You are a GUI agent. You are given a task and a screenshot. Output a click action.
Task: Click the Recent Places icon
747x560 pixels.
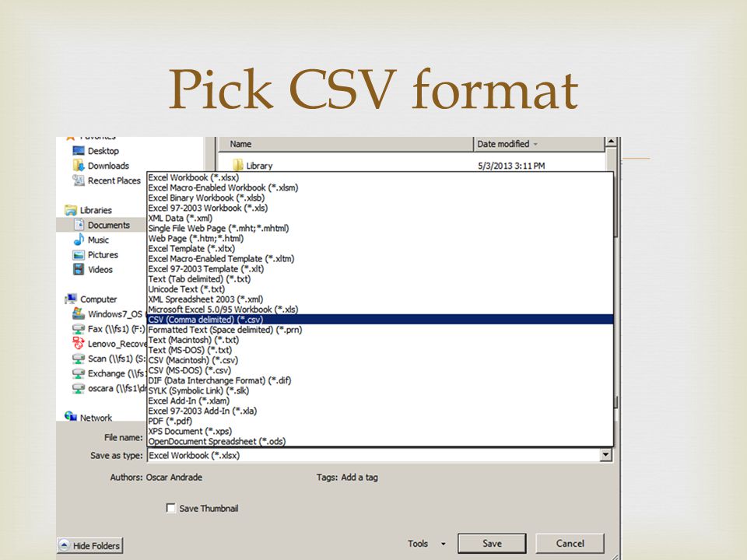point(78,180)
